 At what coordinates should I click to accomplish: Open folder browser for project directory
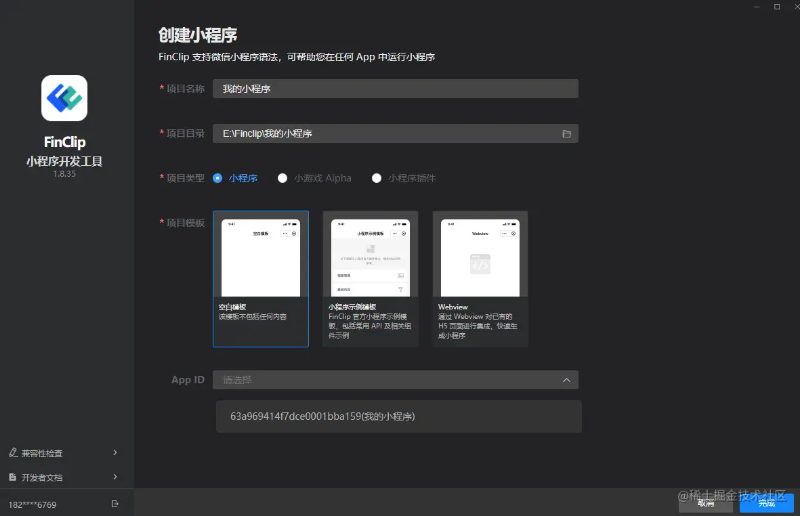click(x=566, y=134)
